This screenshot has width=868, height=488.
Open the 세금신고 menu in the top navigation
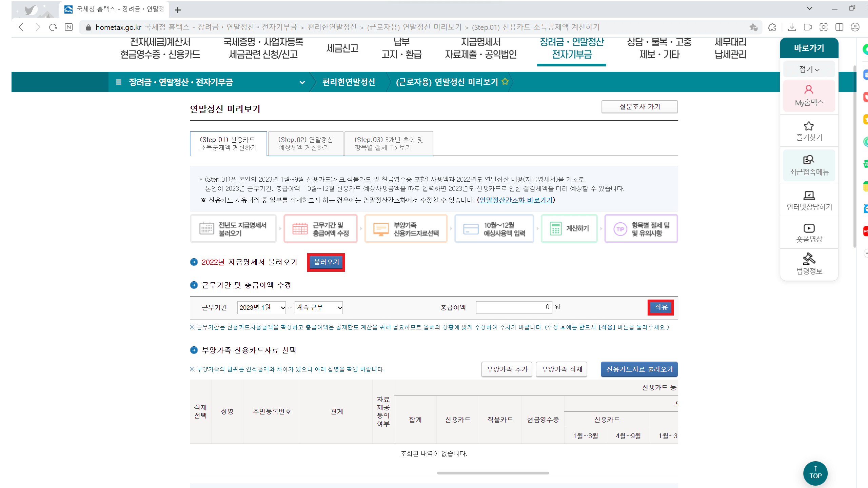point(342,48)
